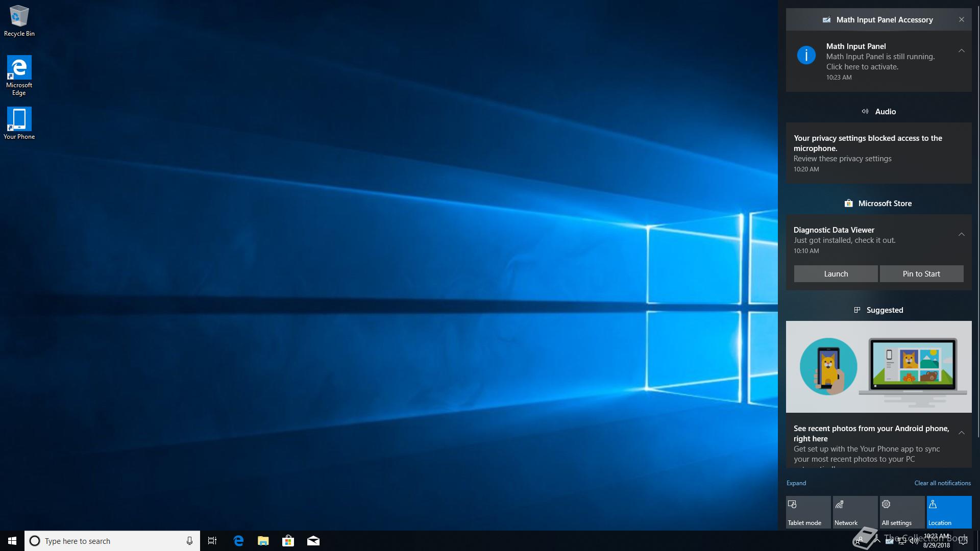The width and height of the screenshot is (980, 551).
Task: Click 'Just got installed, check it out.' text
Action: (x=845, y=240)
